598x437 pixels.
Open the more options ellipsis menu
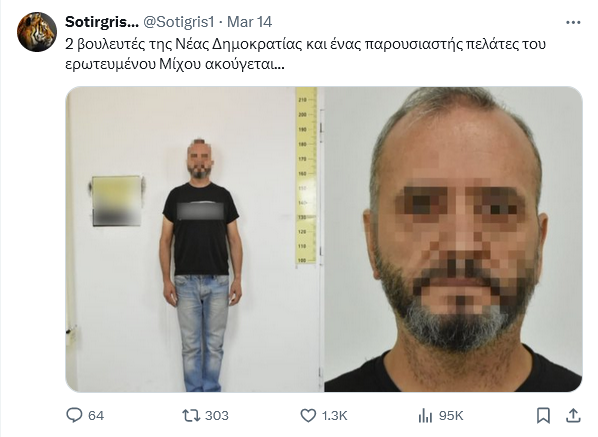573,23
